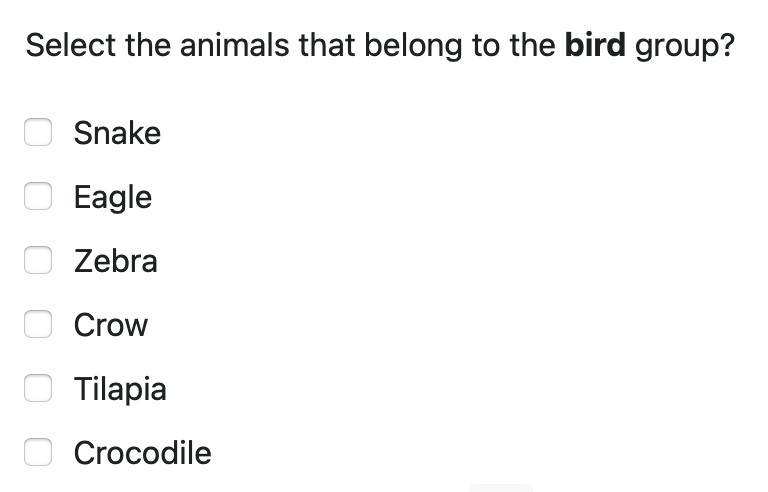768x492 pixels.
Task: Enable the Zebra checkbox
Action: tap(38, 260)
